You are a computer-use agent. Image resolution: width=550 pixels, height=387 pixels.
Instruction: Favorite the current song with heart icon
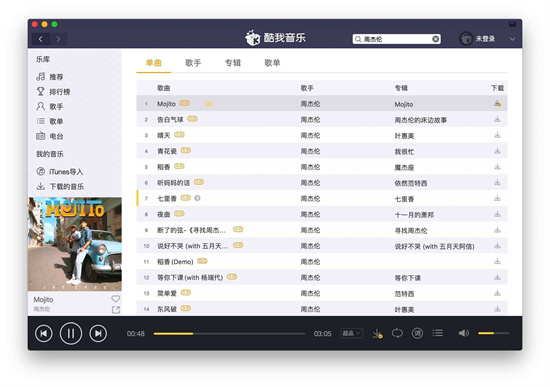click(x=115, y=299)
